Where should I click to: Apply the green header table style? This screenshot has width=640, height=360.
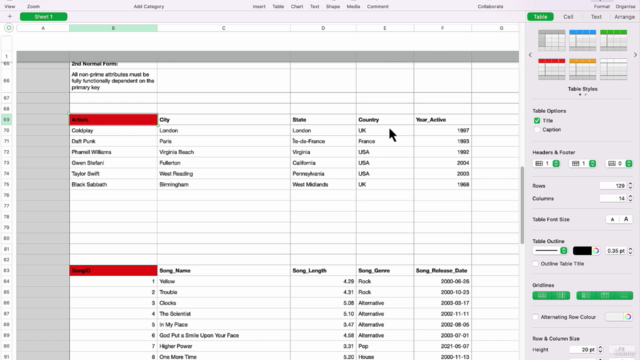pyautogui.click(x=613, y=40)
